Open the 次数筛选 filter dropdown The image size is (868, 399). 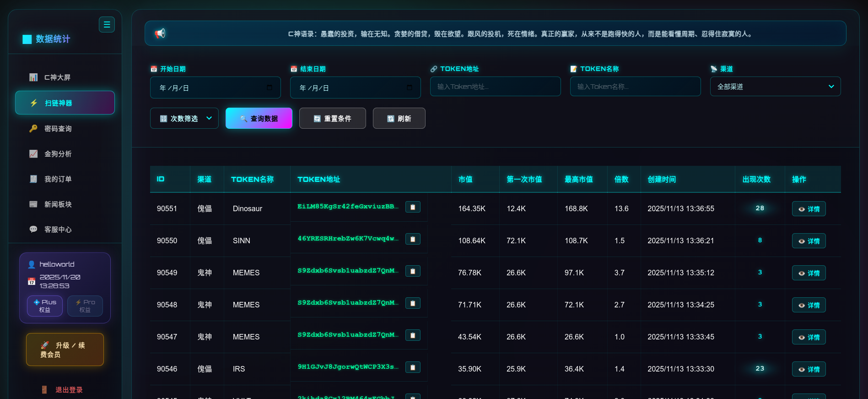[184, 119]
